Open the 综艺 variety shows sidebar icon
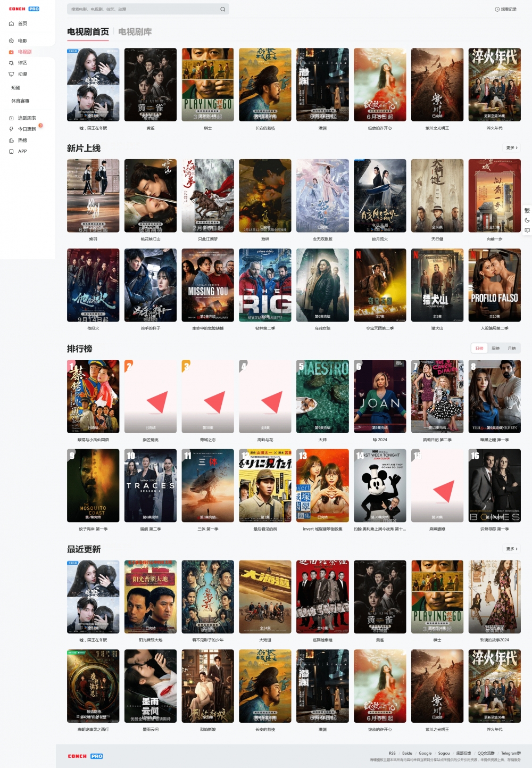The image size is (532, 768). [x=11, y=63]
